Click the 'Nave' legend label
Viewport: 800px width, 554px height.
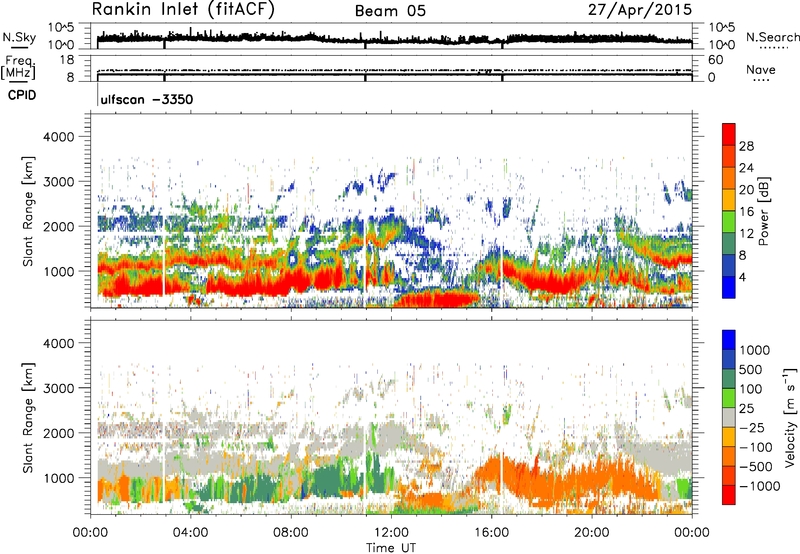pyautogui.click(x=761, y=69)
